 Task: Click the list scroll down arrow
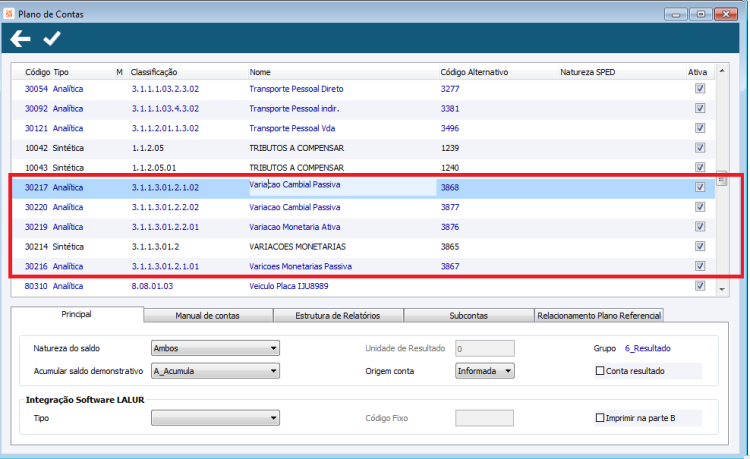722,289
